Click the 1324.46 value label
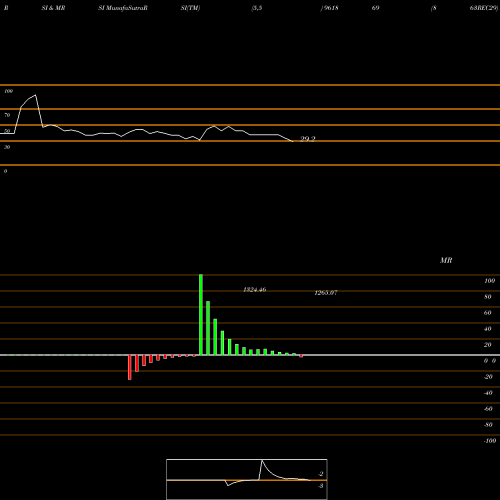Screen dimensions: 500x500 click(x=255, y=290)
